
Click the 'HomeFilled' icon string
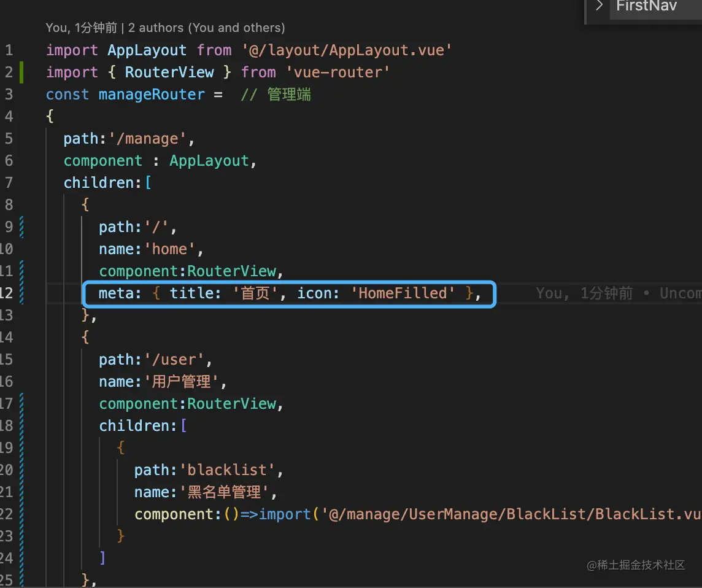pyautogui.click(x=403, y=293)
